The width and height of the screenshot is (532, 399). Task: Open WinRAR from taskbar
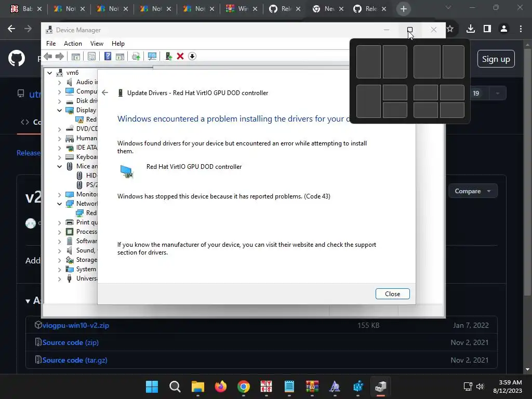(312, 387)
